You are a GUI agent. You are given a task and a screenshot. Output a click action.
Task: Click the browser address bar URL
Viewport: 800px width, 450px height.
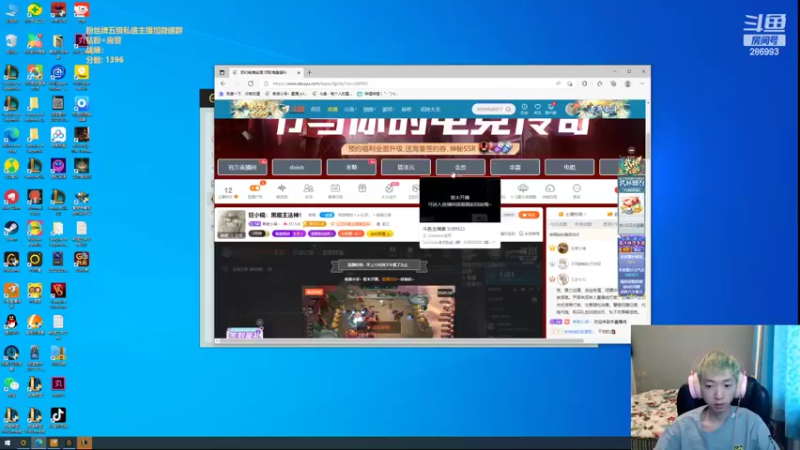point(320,84)
